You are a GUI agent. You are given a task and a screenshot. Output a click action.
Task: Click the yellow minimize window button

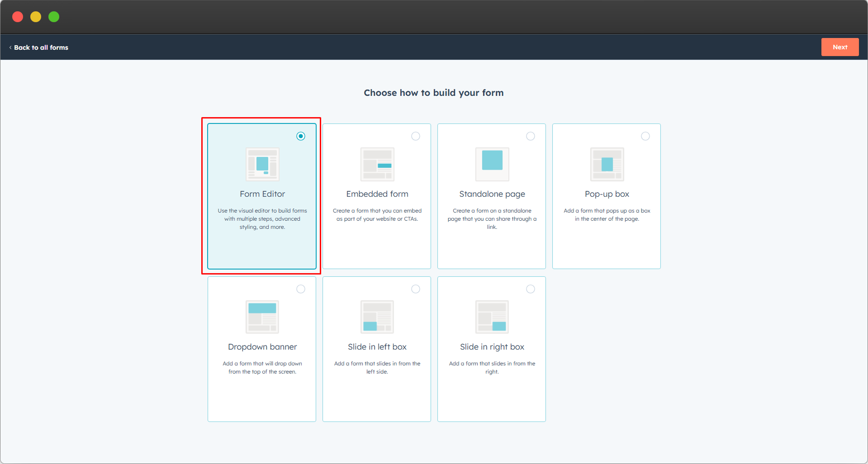36,17
